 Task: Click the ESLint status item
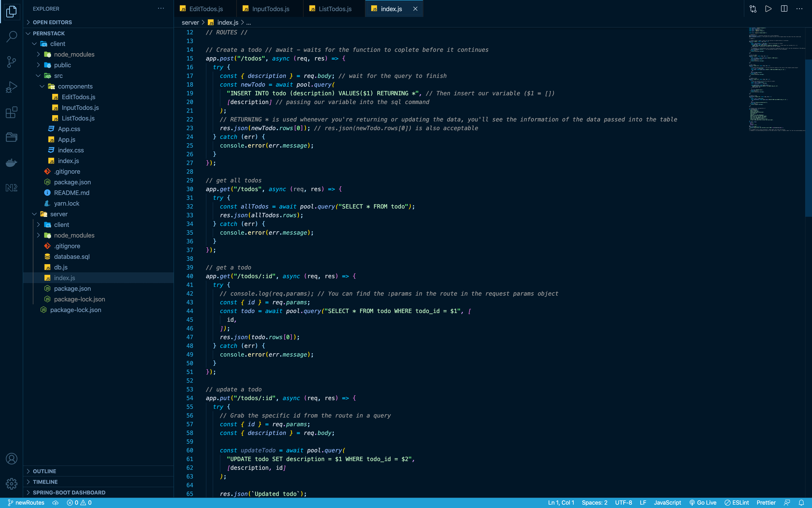coord(737,503)
